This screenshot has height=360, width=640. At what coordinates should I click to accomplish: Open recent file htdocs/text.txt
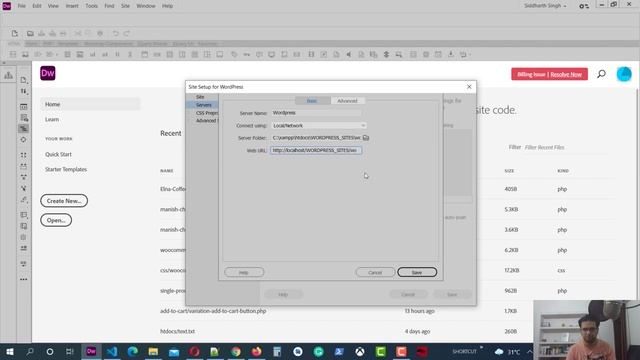[178, 331]
